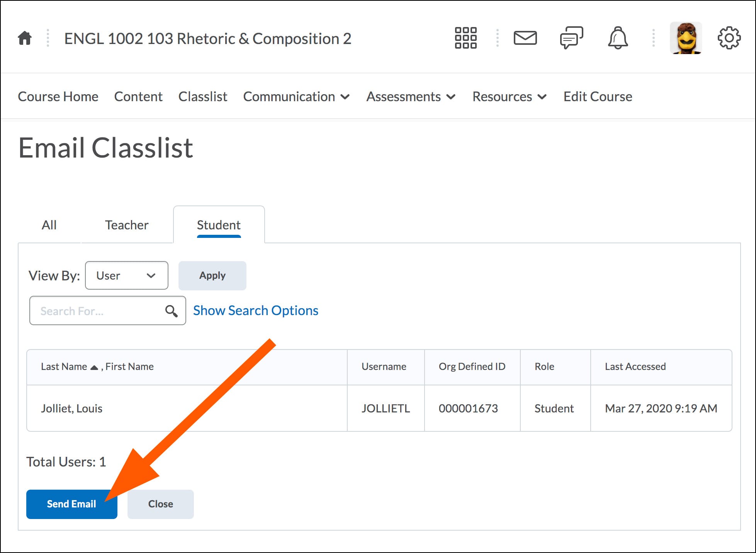Open the course selector grid icon
Viewport: 756px width, 553px height.
click(465, 38)
